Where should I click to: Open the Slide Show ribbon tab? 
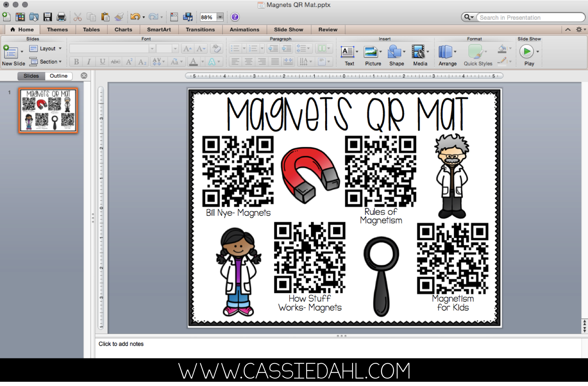289,29
